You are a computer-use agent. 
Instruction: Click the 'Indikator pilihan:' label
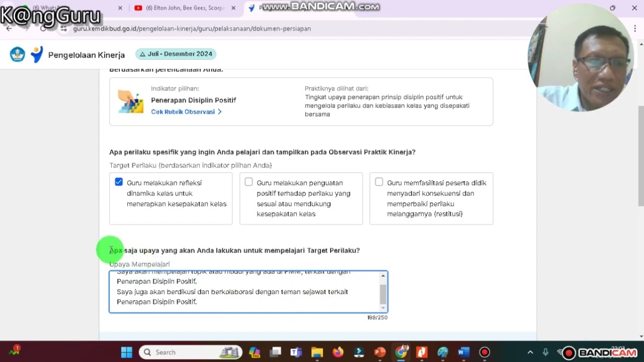click(175, 88)
